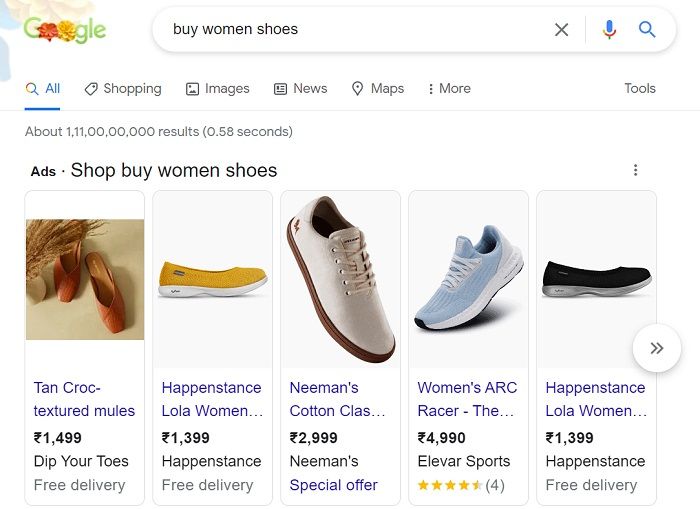Click the 'Tan Croc-textured mules' title link
The width and height of the screenshot is (700, 509).
coord(84,399)
